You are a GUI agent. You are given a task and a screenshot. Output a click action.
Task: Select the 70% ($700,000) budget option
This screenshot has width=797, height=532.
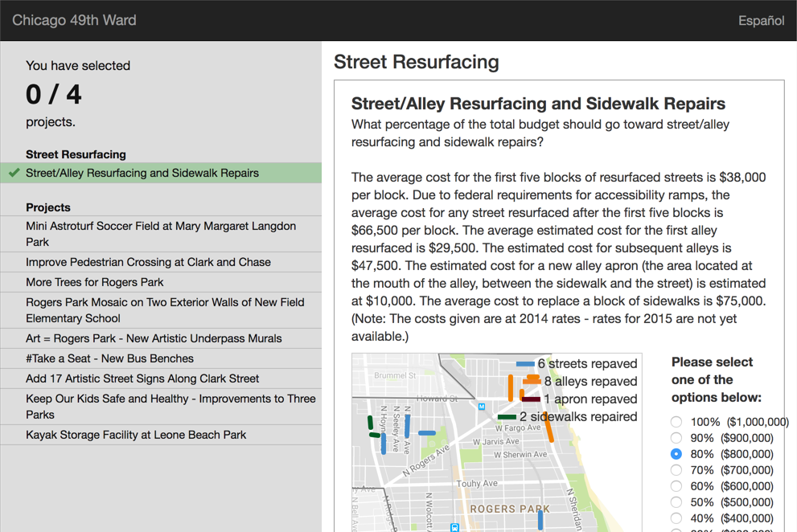[x=677, y=469]
